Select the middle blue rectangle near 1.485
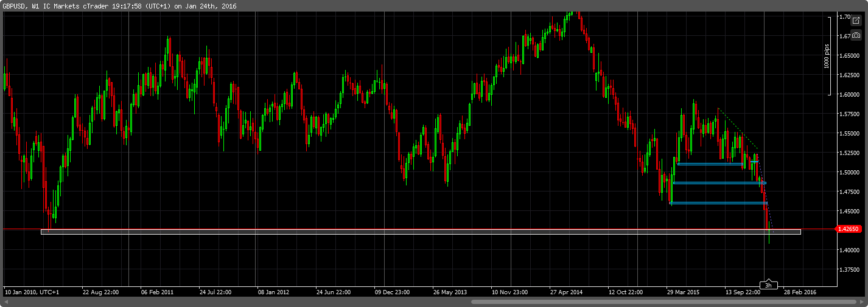Screen dimensions: 868x307 click(718, 183)
